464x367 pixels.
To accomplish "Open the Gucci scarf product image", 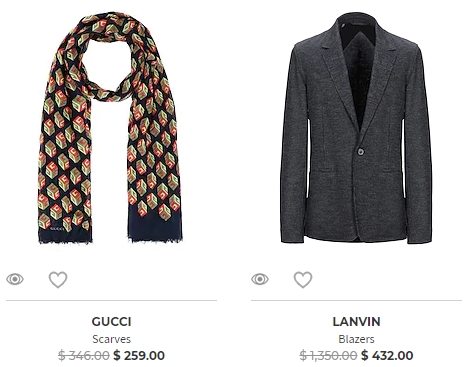I will click(110, 129).
